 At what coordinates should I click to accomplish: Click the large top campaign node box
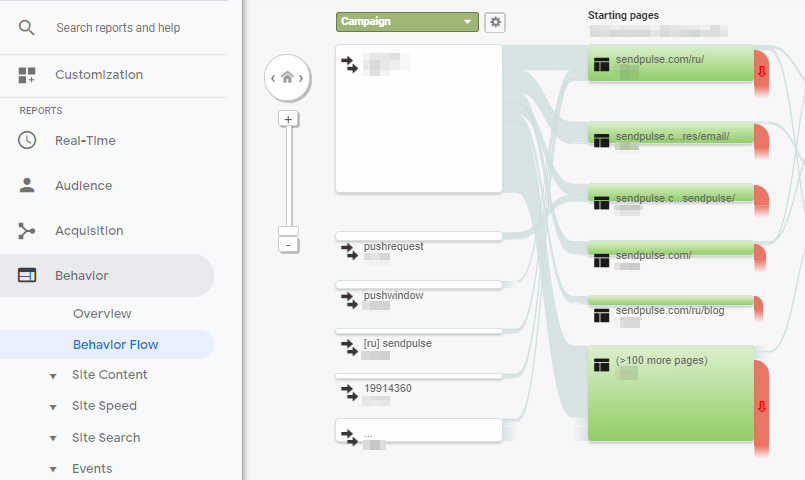418,119
